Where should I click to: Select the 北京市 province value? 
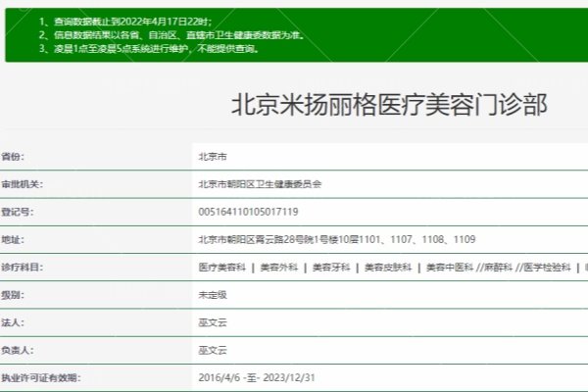click(213, 157)
